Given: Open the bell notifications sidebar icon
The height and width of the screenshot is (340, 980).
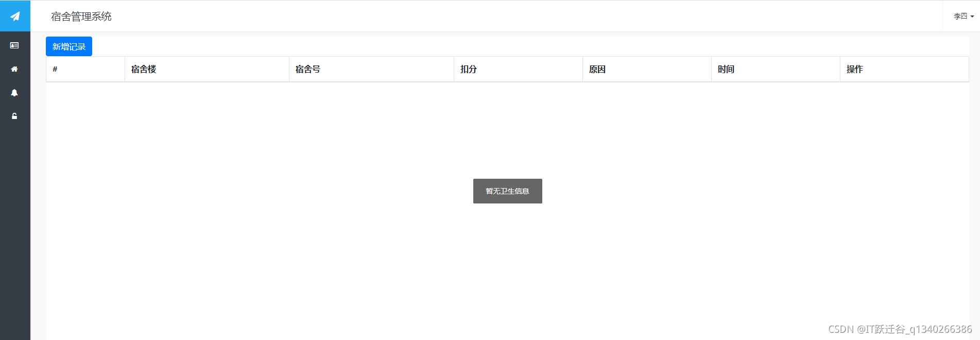Looking at the screenshot, I should tap(14, 93).
